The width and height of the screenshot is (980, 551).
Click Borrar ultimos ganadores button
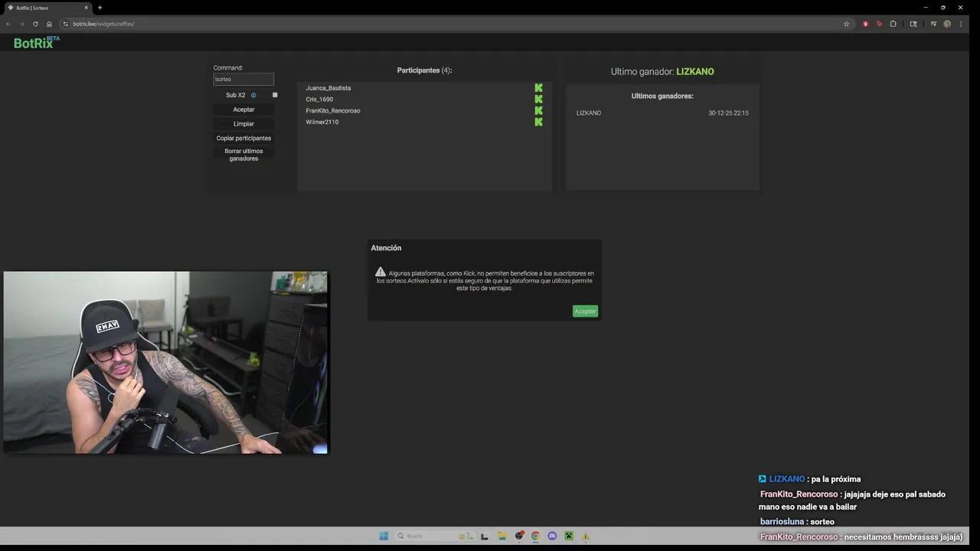(x=243, y=155)
